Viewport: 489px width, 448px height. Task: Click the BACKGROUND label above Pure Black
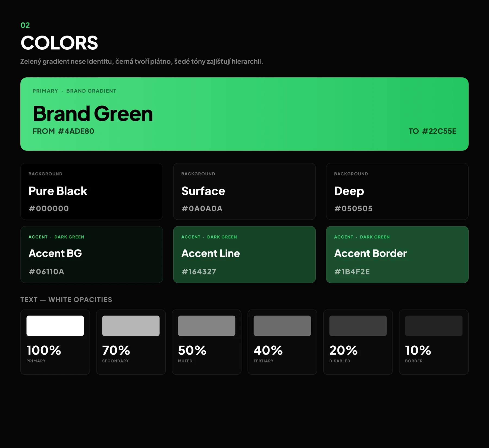45,174
